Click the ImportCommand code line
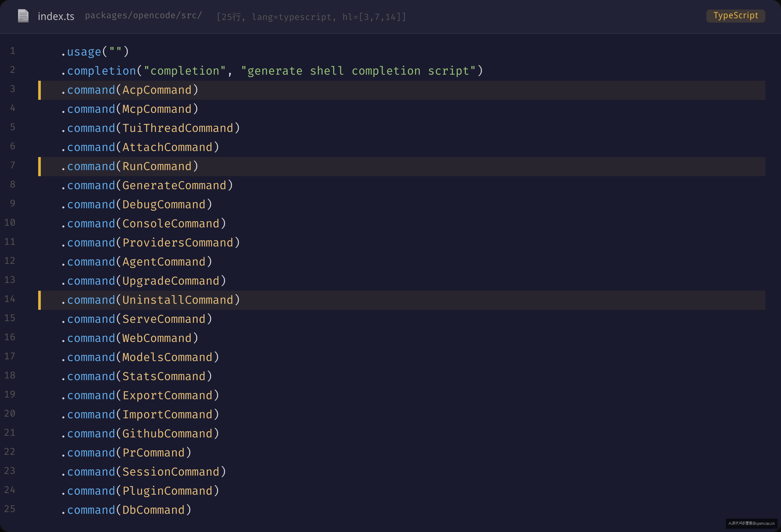Screen dimensions: 781x532 pyautogui.click(x=140, y=415)
